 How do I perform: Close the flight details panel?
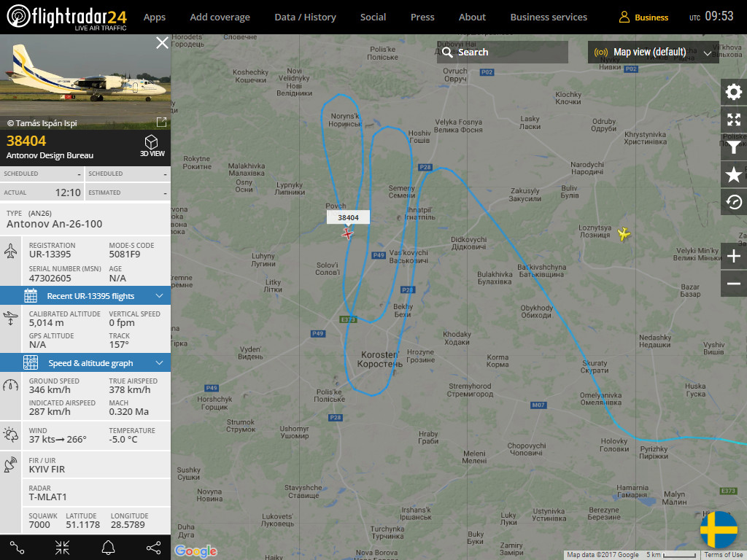pos(162,43)
